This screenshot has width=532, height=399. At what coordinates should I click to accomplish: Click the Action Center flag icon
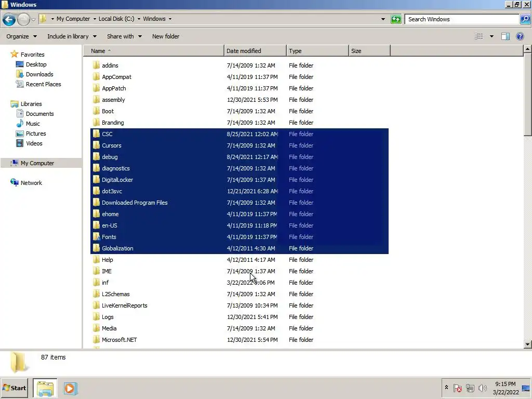click(x=457, y=388)
